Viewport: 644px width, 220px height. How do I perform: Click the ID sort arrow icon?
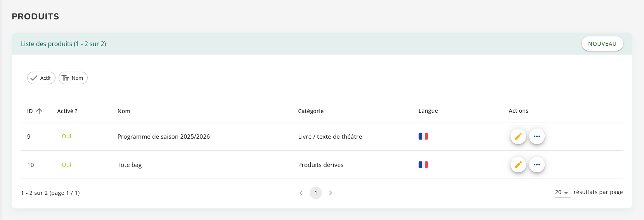(39, 111)
